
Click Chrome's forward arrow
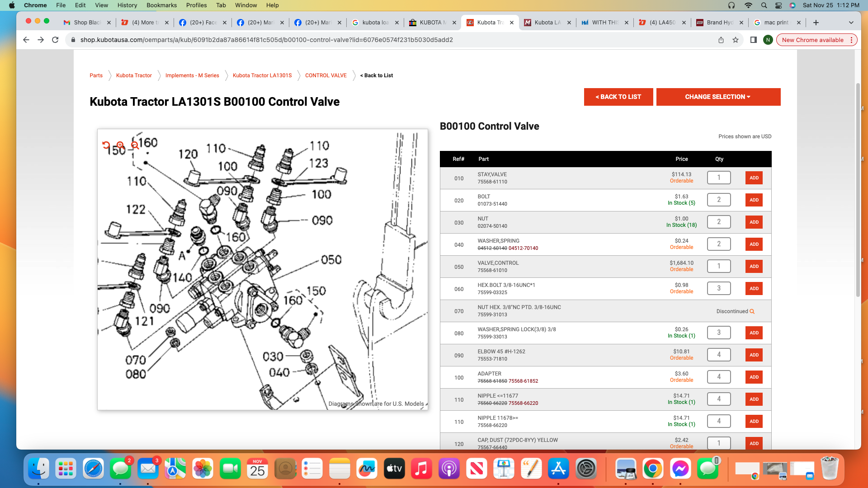click(41, 40)
